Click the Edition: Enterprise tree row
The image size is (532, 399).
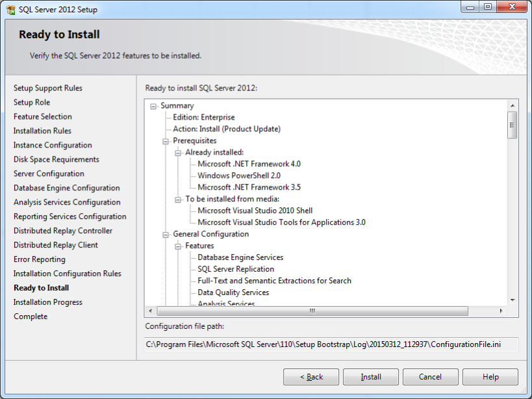(204, 118)
